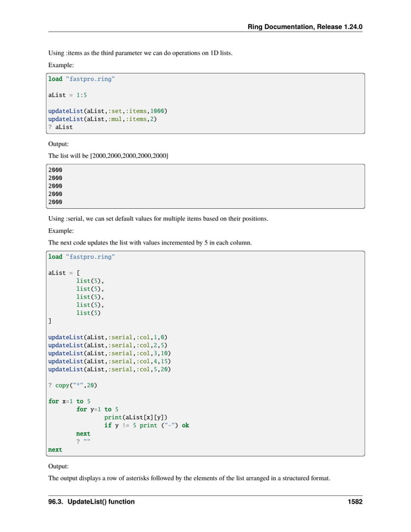Click the line "for x=1 to 5"
Image resolution: width=411 pixels, height=532 pixels.
69,401
